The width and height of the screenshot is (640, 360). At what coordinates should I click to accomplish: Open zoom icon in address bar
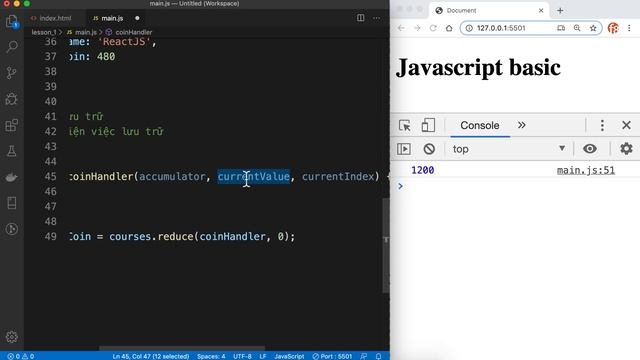click(x=577, y=28)
